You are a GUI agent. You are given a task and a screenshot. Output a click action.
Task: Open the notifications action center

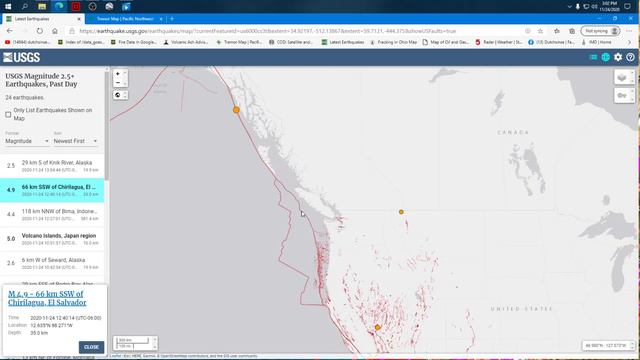[627, 7]
